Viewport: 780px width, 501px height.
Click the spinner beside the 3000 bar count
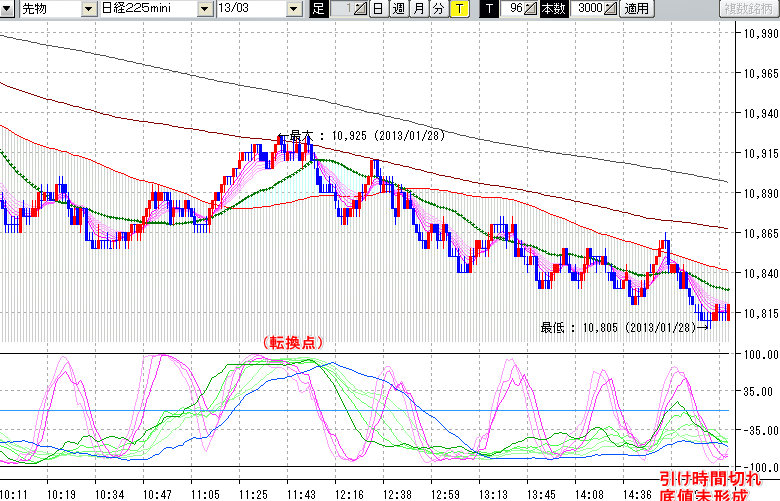[612, 9]
